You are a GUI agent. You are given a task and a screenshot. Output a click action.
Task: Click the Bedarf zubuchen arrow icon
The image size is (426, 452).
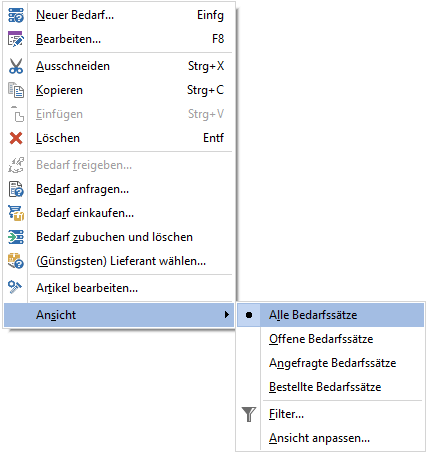(x=16, y=237)
